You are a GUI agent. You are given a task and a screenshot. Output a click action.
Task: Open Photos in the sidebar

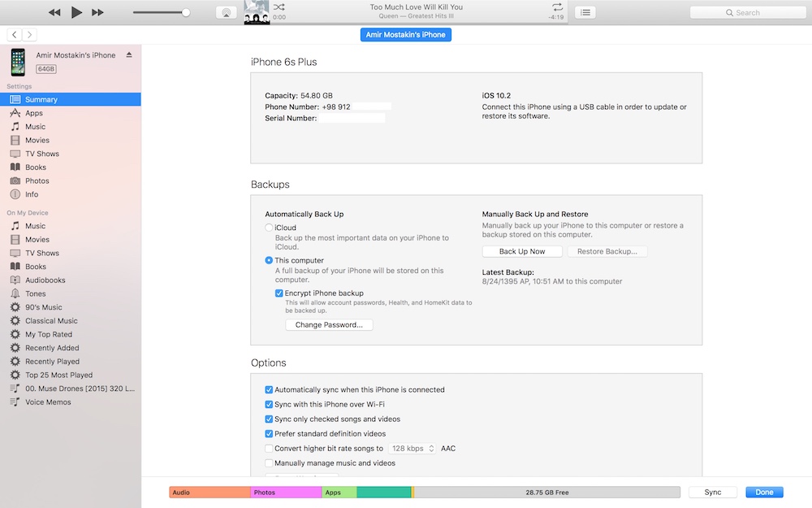click(71, 180)
